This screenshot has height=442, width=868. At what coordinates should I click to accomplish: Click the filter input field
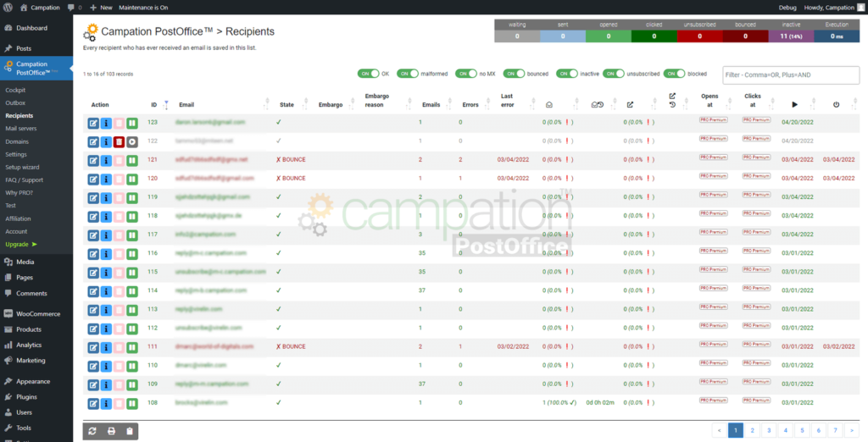click(791, 75)
